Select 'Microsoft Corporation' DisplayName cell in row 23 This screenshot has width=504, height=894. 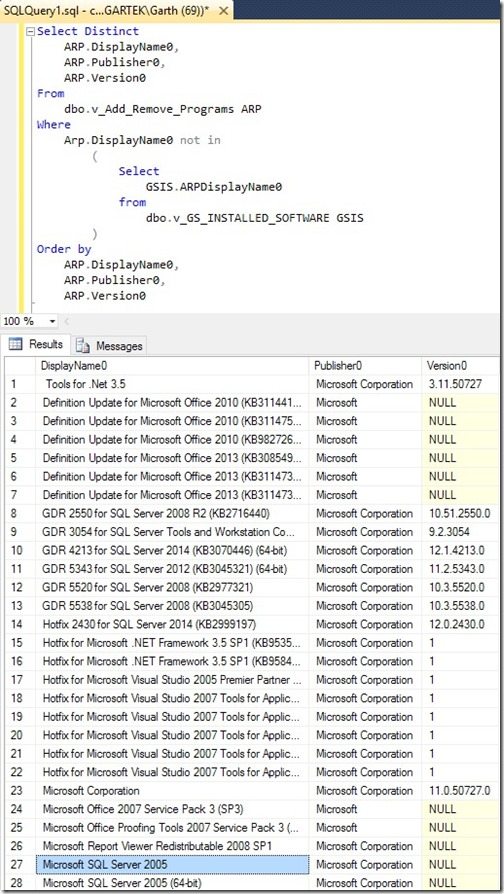click(173, 791)
